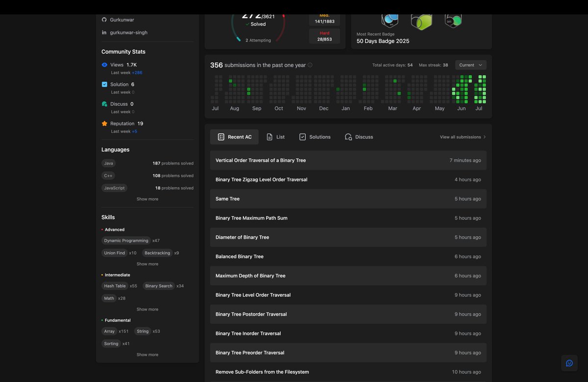Click the Binary Search skill tag

(159, 286)
